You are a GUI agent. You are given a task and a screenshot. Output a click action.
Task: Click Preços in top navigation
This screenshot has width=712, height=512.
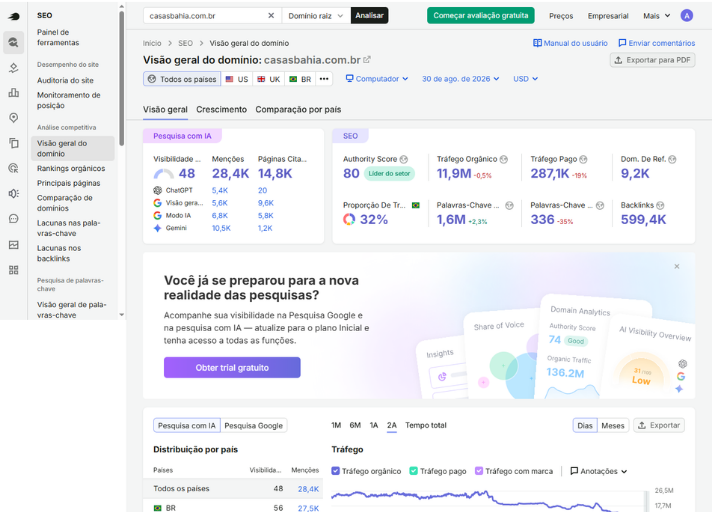(561, 16)
